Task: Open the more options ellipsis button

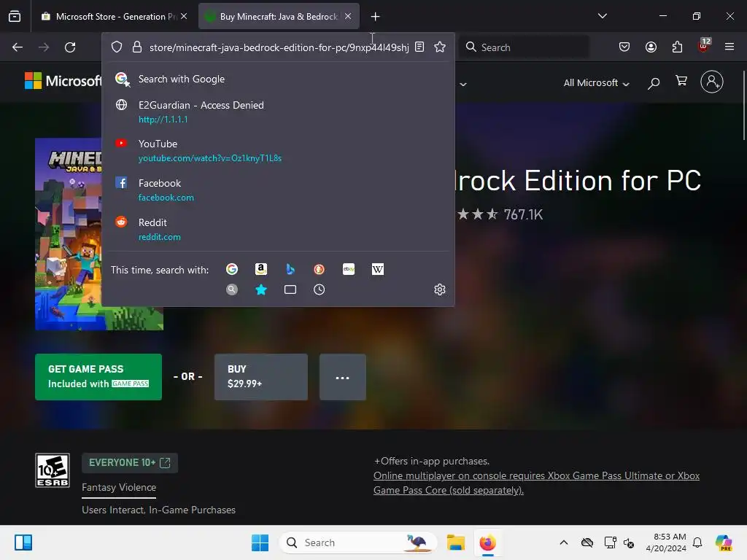Action: click(343, 377)
